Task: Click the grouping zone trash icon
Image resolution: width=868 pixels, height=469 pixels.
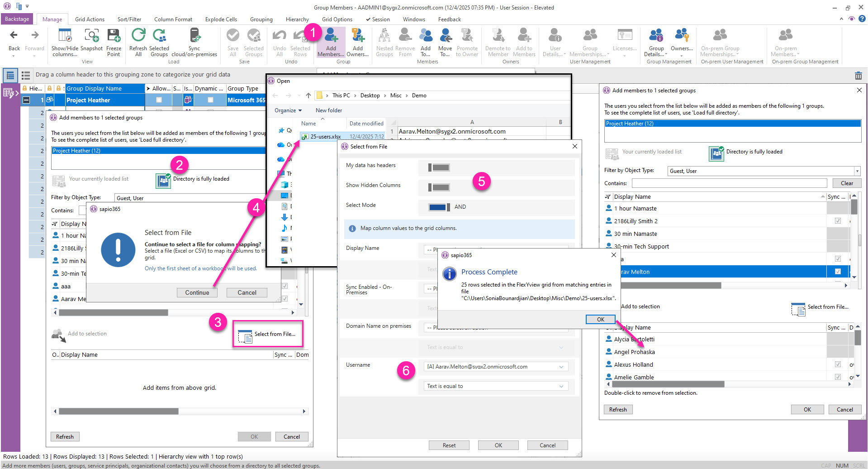Action: (x=858, y=76)
